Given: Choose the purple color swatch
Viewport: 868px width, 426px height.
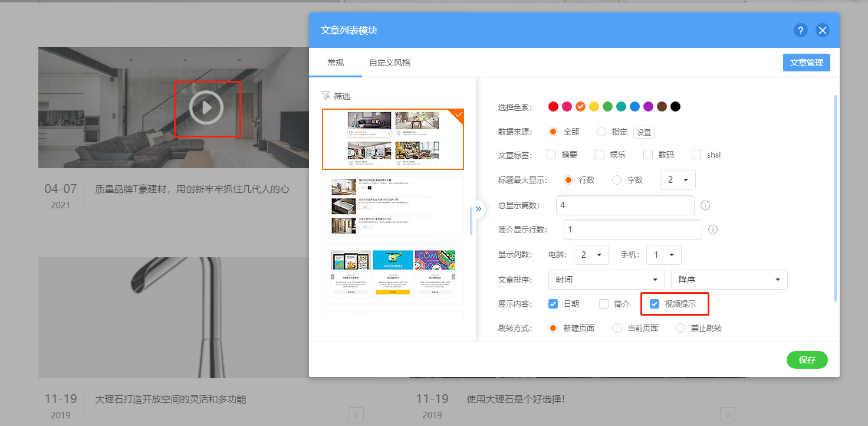Looking at the screenshot, I should tap(648, 107).
